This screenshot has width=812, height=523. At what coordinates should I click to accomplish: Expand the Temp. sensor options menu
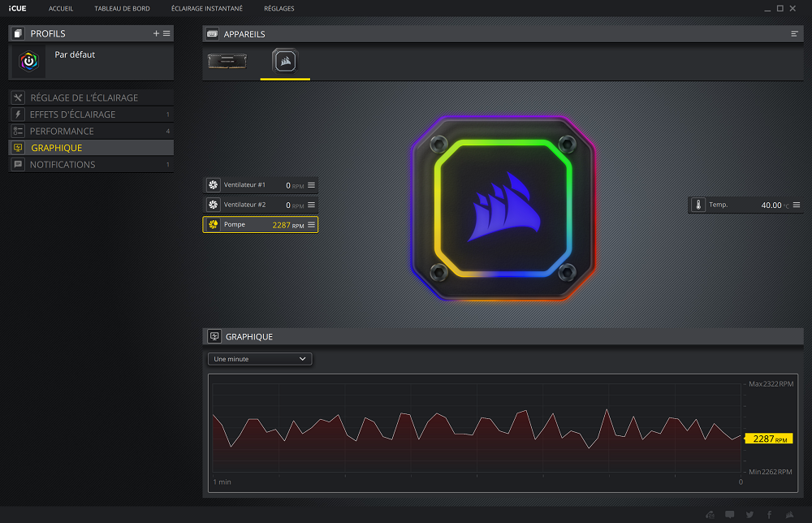797,205
